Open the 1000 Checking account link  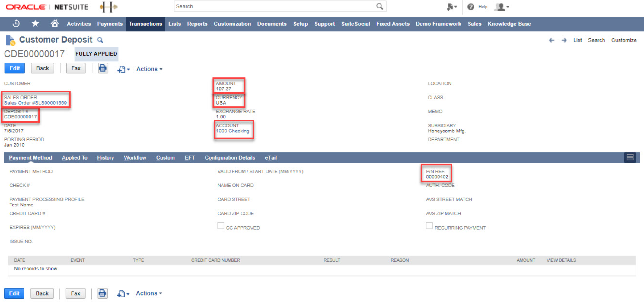point(232,131)
